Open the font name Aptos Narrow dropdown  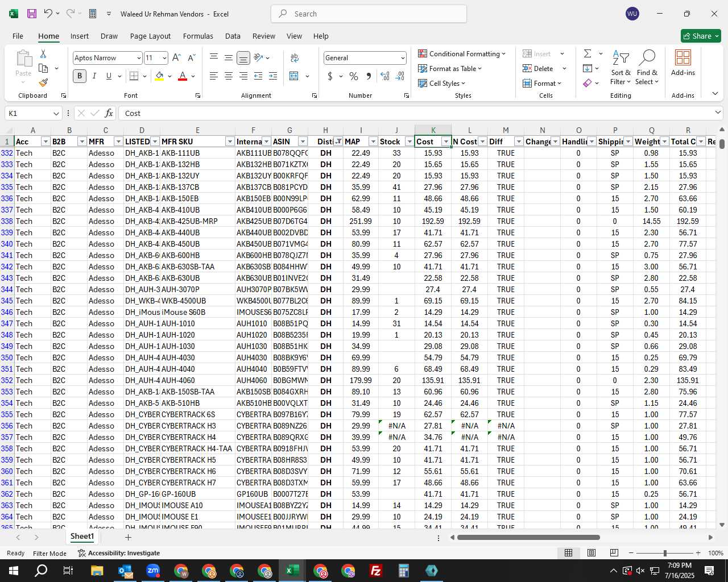pyautogui.click(x=138, y=58)
